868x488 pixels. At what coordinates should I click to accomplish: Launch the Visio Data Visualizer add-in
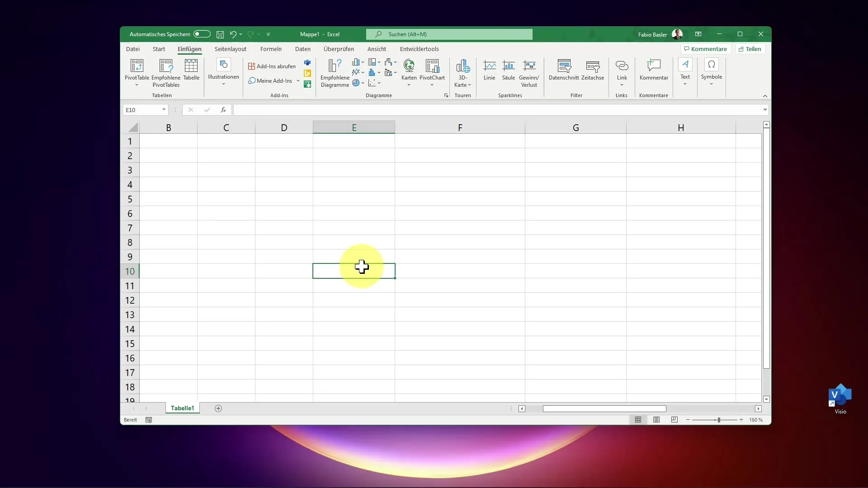click(307, 62)
